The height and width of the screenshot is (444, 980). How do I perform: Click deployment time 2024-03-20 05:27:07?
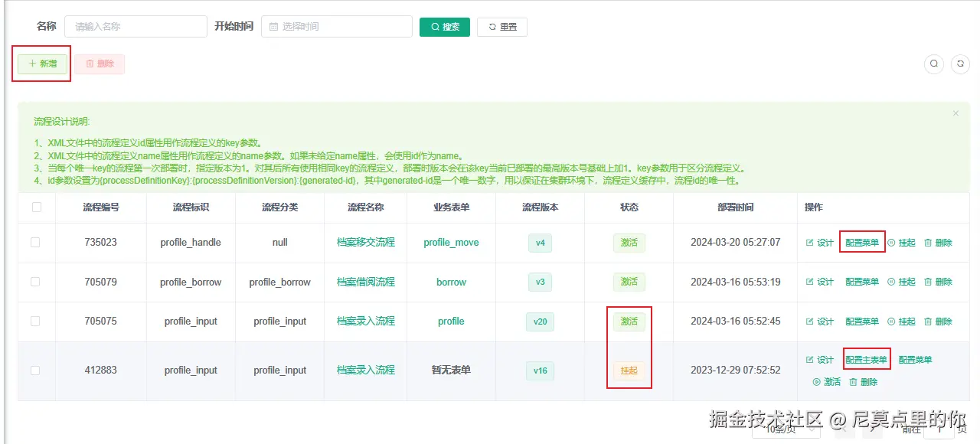(x=735, y=243)
